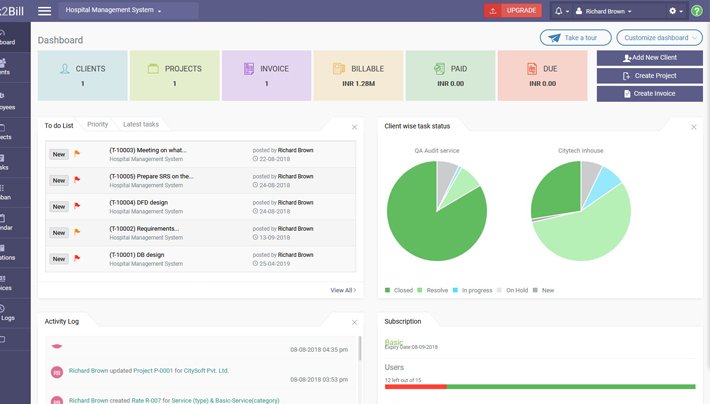Screen dimensions: 710x404
Task: Click the QA Audit service pie chart
Action: [436, 211]
